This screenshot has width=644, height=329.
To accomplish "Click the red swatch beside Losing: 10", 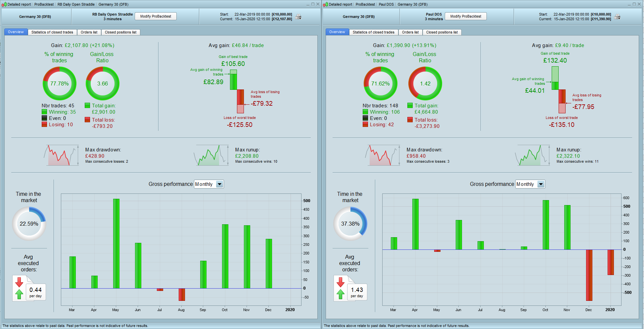I will tap(44, 125).
